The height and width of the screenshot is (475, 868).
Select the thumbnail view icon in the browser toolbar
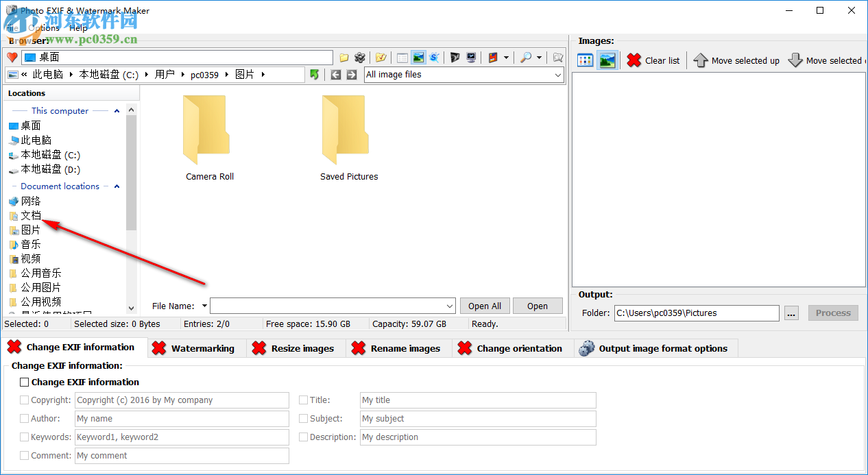(x=418, y=58)
